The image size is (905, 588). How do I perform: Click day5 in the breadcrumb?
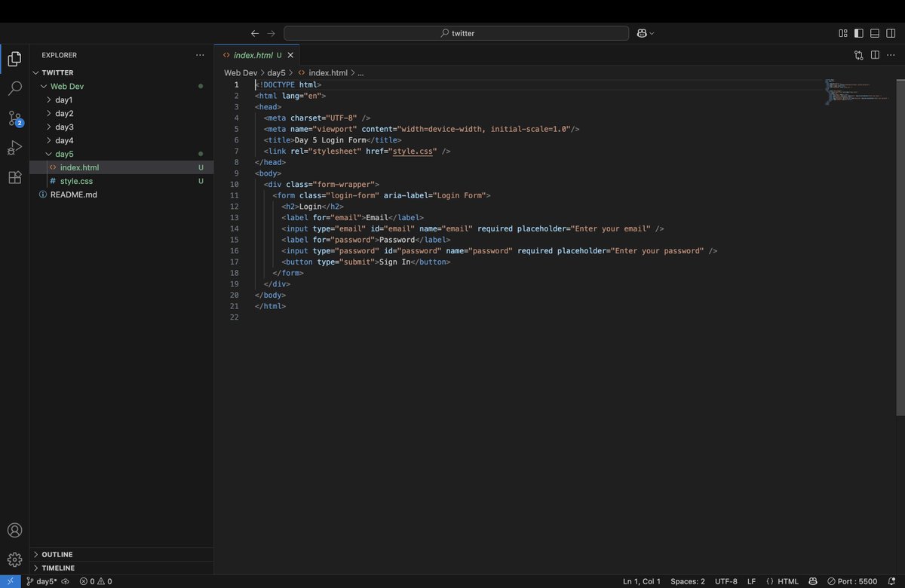(x=276, y=73)
